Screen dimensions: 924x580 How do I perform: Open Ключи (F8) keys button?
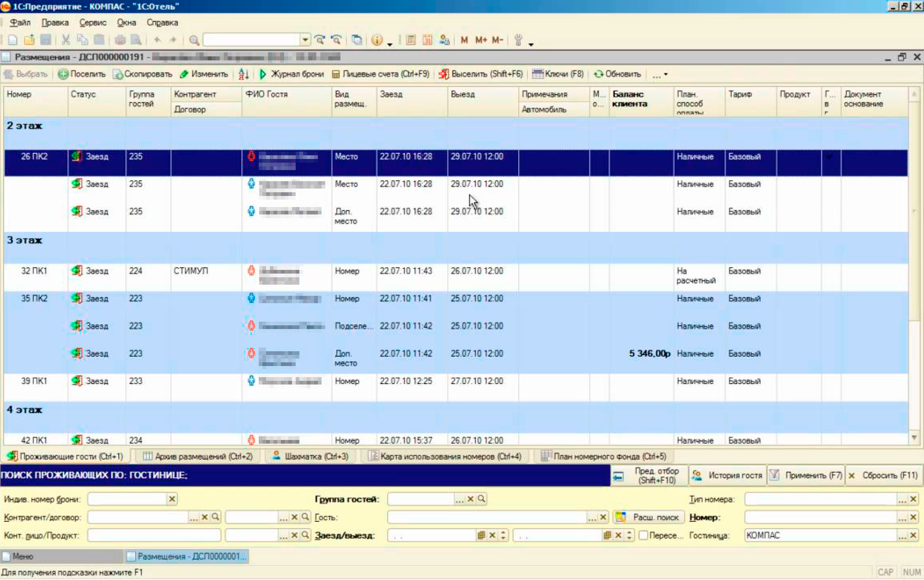558,74
